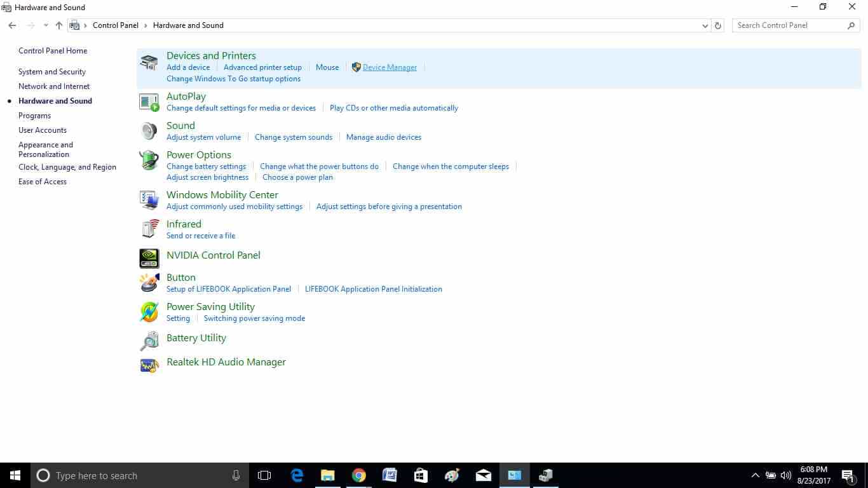This screenshot has width=868, height=488.
Task: Expand the address bar history dropdown
Action: (x=705, y=25)
